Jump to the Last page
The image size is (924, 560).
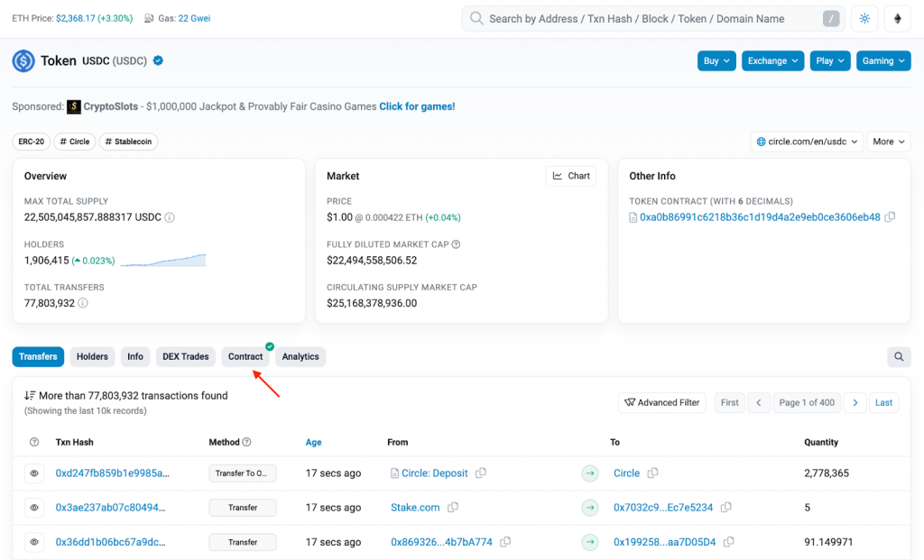pyautogui.click(x=883, y=403)
